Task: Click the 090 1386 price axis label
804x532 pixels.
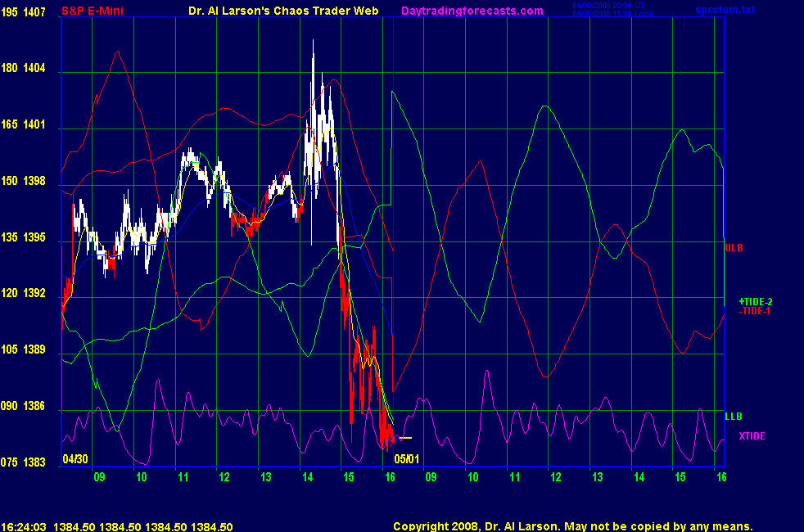Action: 23,406
